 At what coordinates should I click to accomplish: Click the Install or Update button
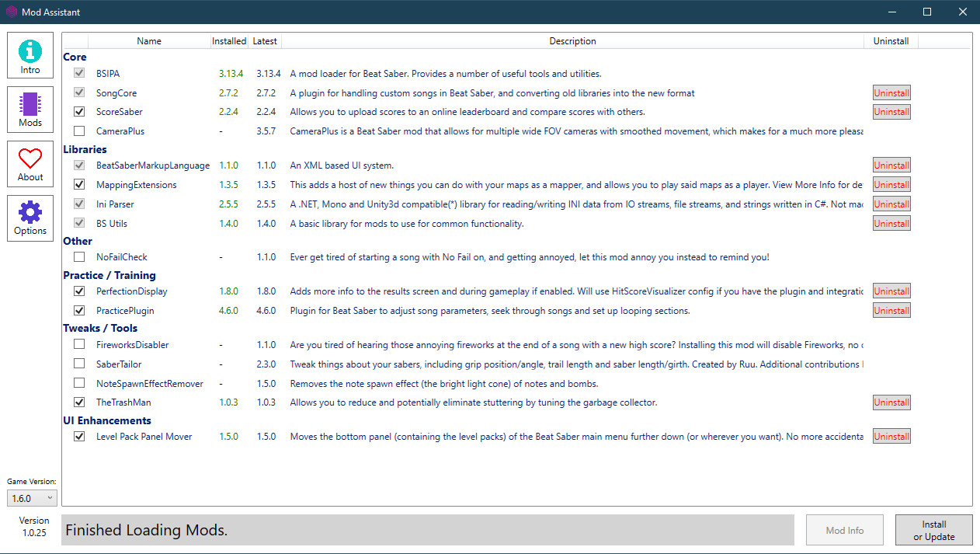pos(934,531)
